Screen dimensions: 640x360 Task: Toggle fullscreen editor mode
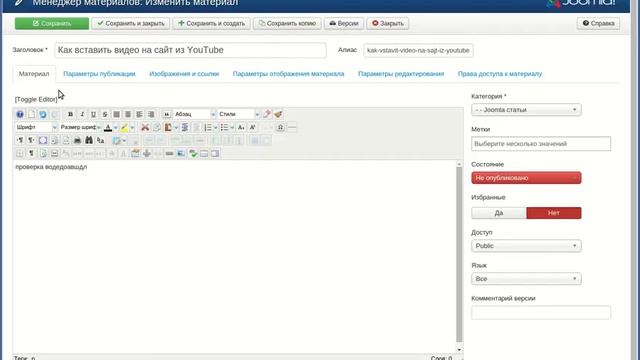point(43,140)
